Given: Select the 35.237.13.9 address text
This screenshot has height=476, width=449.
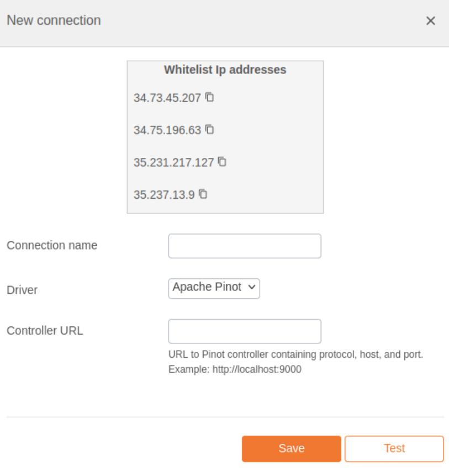Looking at the screenshot, I should point(164,194).
